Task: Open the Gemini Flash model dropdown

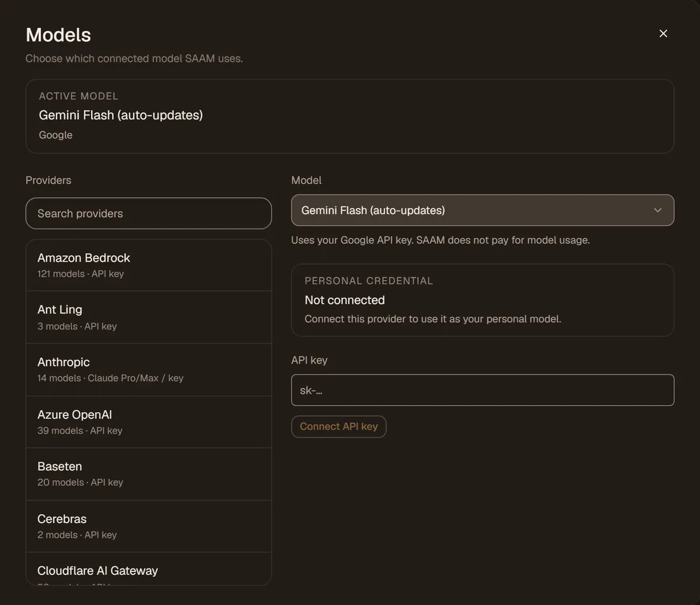Action: pyautogui.click(x=482, y=210)
